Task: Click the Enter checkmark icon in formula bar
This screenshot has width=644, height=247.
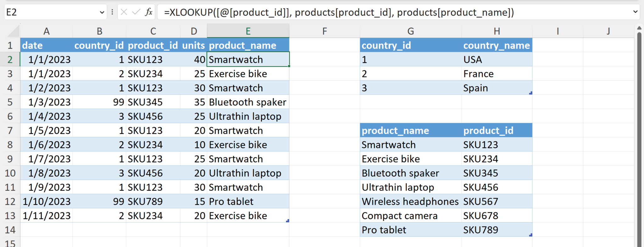Action: pos(136,12)
